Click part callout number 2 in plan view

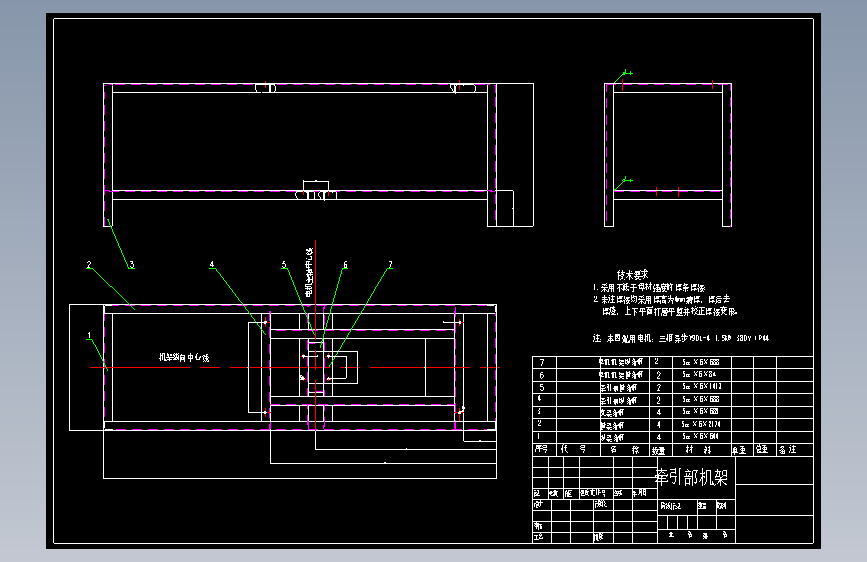coord(88,265)
